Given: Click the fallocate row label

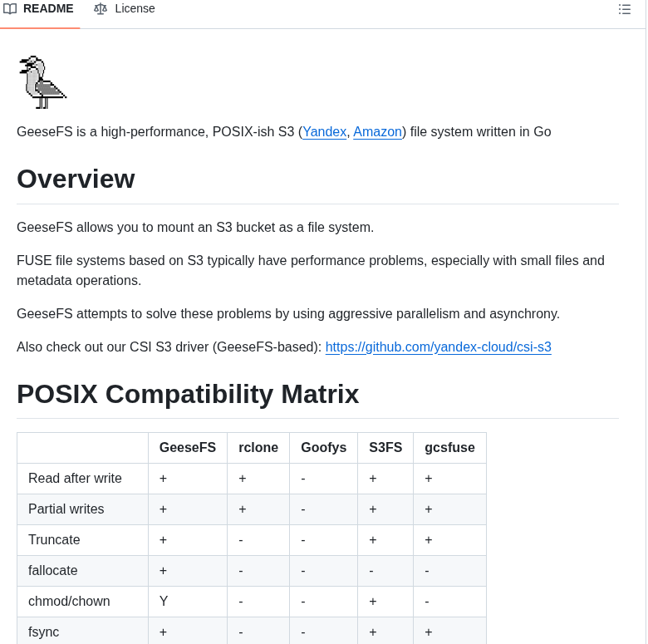Looking at the screenshot, I should [x=53, y=571].
